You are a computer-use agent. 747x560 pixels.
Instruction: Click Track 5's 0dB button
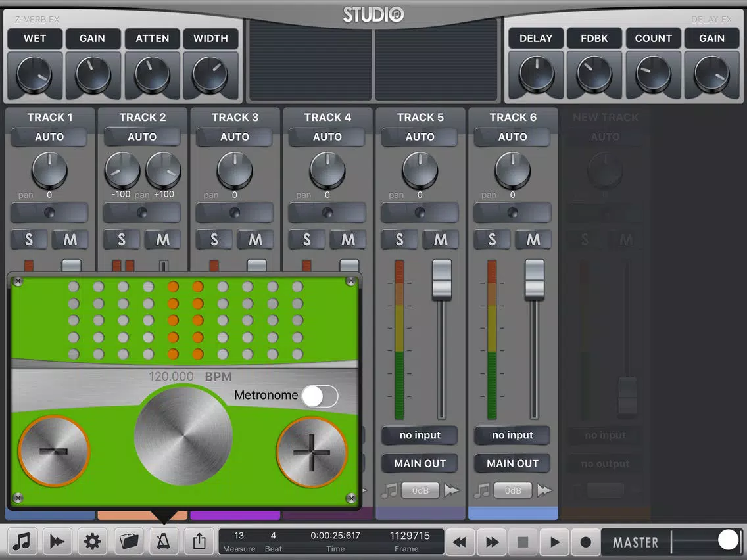pyautogui.click(x=420, y=490)
